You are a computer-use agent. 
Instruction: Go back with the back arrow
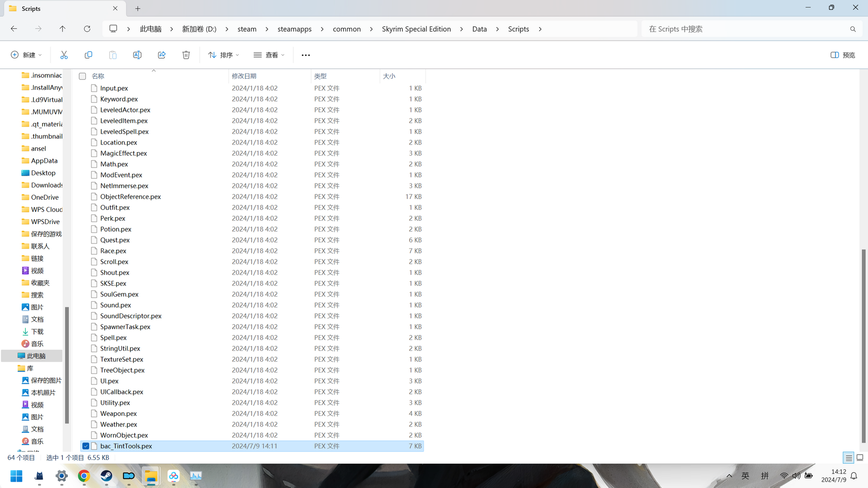click(x=14, y=29)
